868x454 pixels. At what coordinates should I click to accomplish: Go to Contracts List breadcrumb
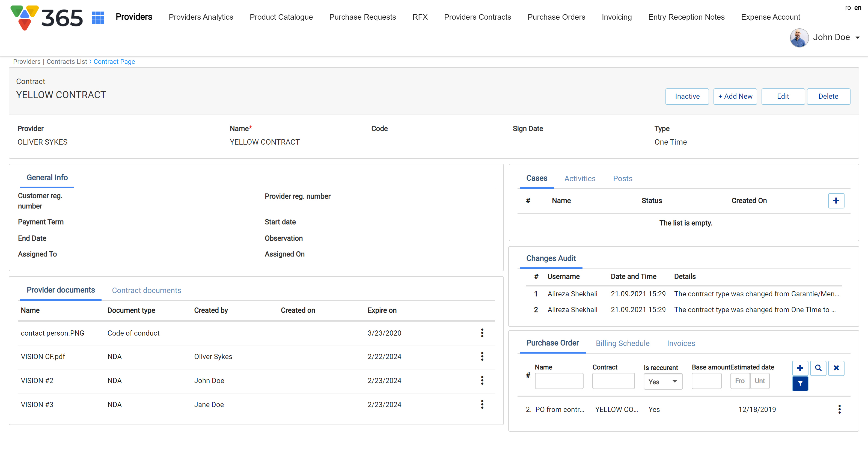[67, 62]
